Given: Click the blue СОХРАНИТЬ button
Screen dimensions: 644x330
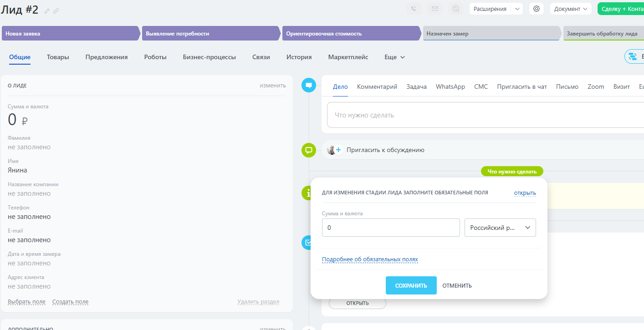Looking at the screenshot, I should (x=411, y=285).
